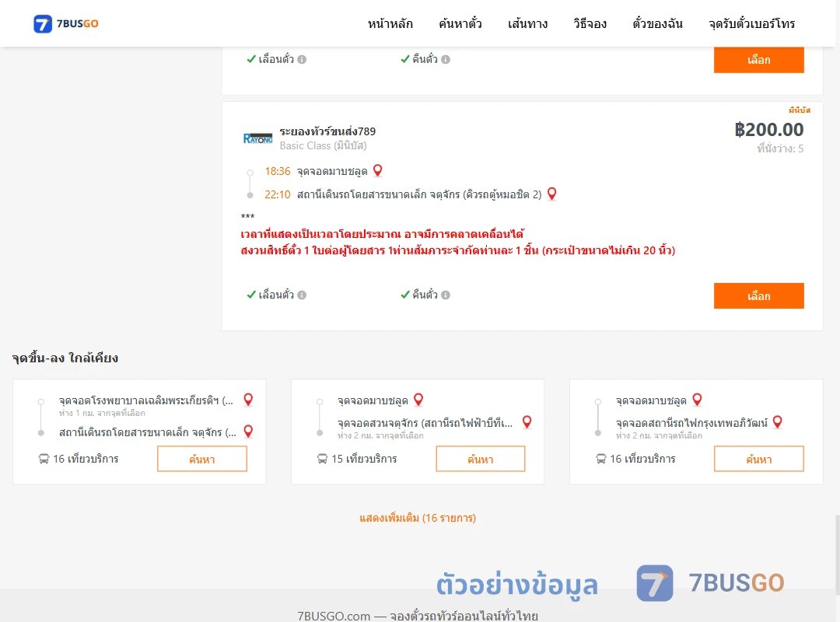Click arrival time 22:10
840x622 pixels.
point(278,194)
